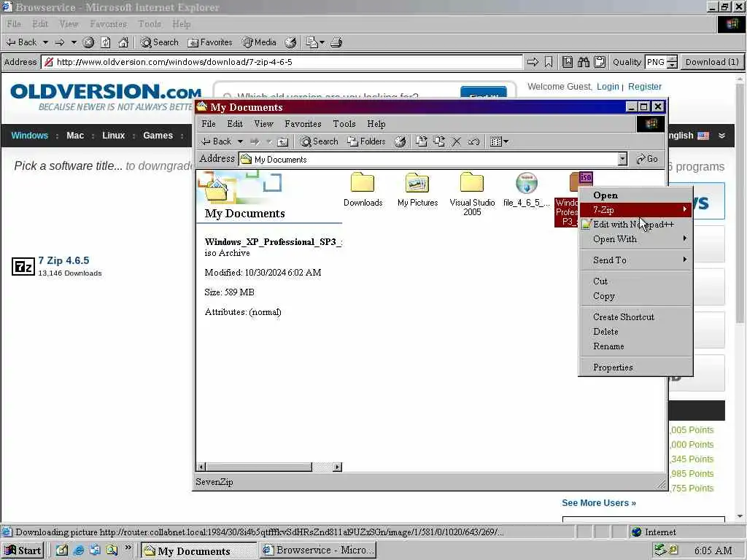Click the Register link
The height and width of the screenshot is (560, 747).
click(x=645, y=87)
